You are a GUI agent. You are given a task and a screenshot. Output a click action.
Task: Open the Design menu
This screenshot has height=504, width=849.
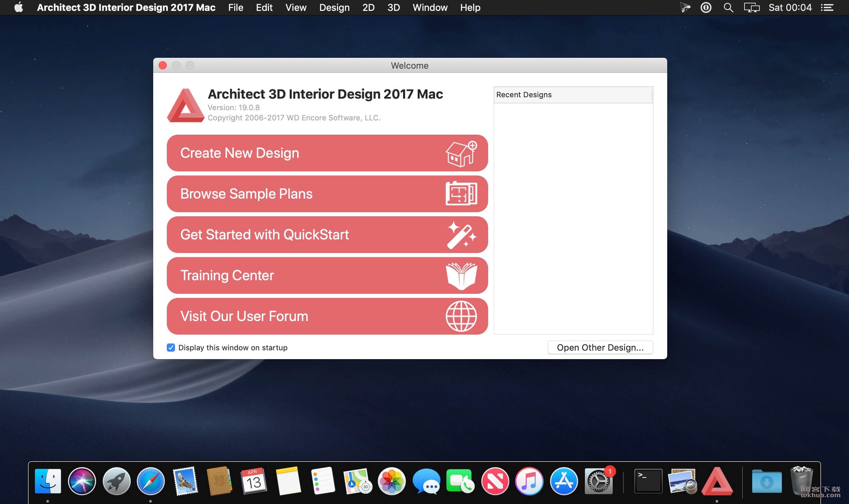pos(334,7)
